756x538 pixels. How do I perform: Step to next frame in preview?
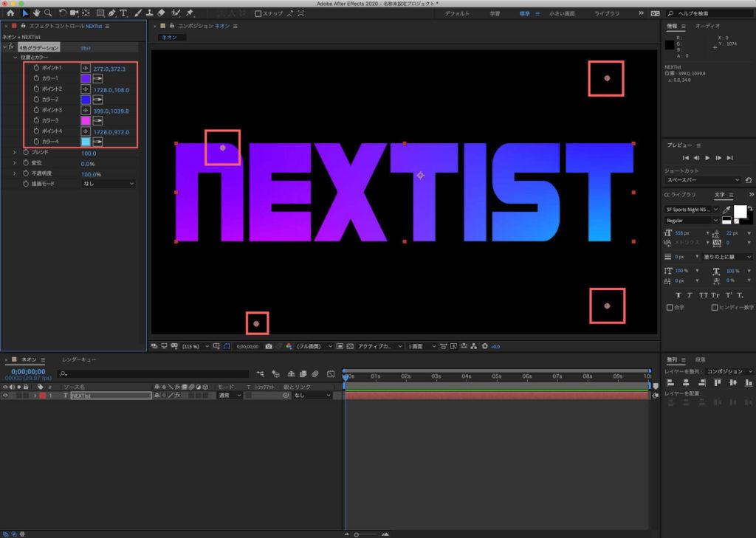tap(718, 158)
